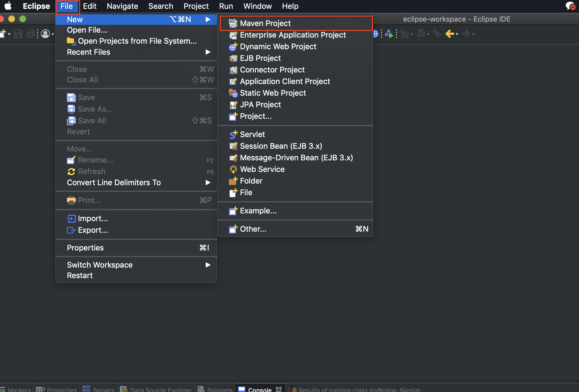Click the Export arrow icon
This screenshot has width=579, height=392.
click(71, 230)
